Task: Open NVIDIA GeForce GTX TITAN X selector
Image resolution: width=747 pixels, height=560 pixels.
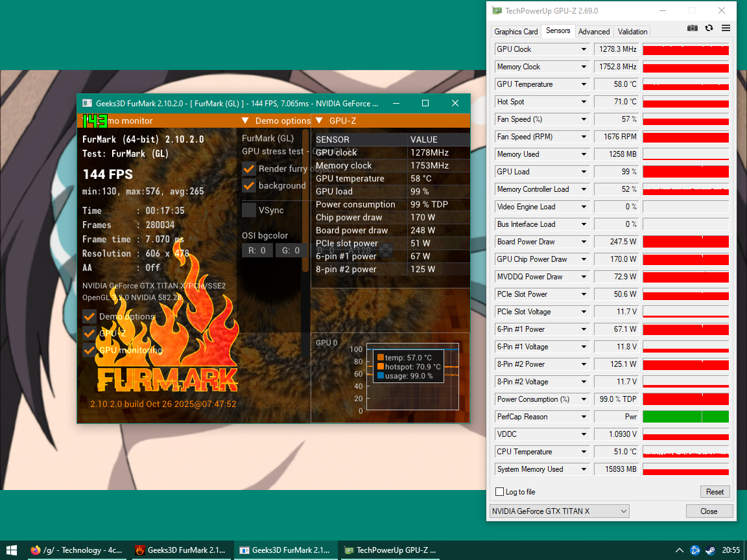Action: click(x=560, y=511)
